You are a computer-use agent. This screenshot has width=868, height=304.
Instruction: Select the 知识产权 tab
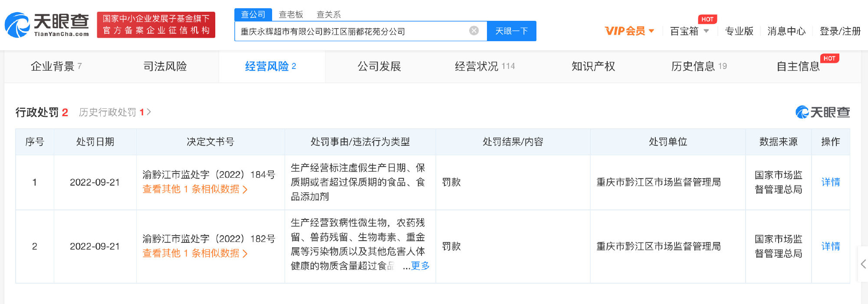(x=593, y=66)
